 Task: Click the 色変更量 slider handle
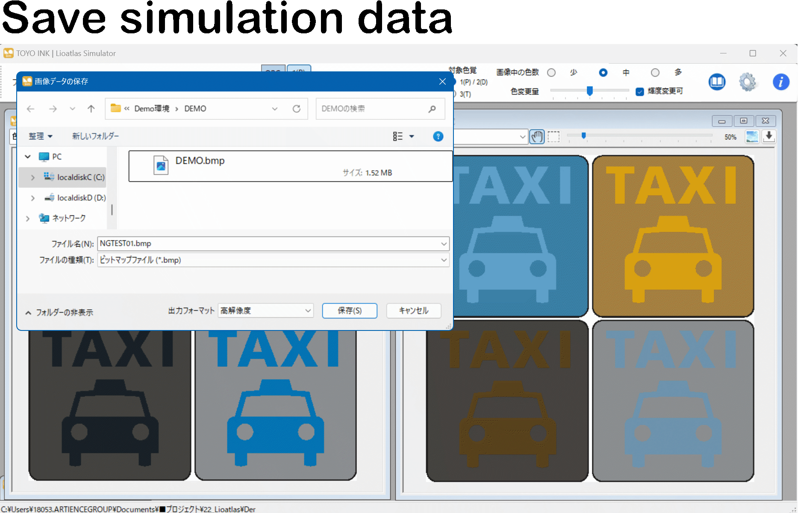(x=590, y=91)
